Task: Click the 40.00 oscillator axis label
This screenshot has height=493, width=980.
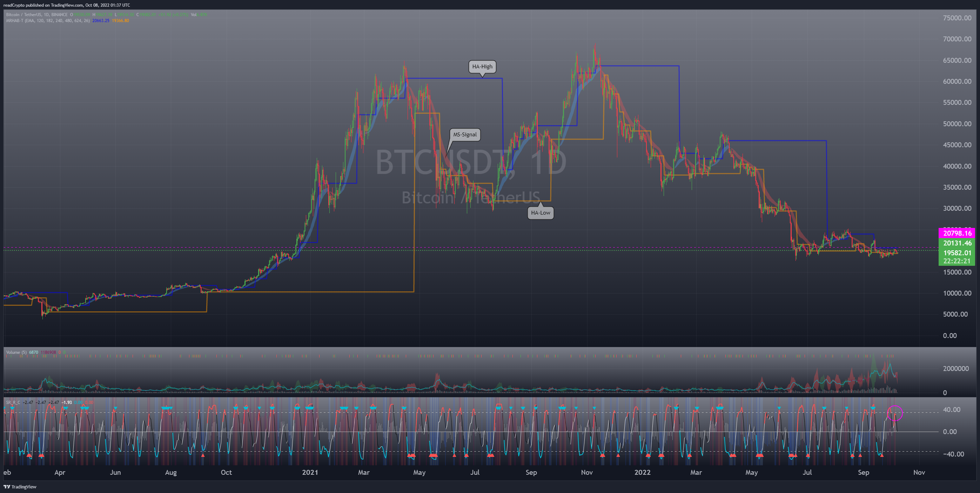Action: coord(952,410)
